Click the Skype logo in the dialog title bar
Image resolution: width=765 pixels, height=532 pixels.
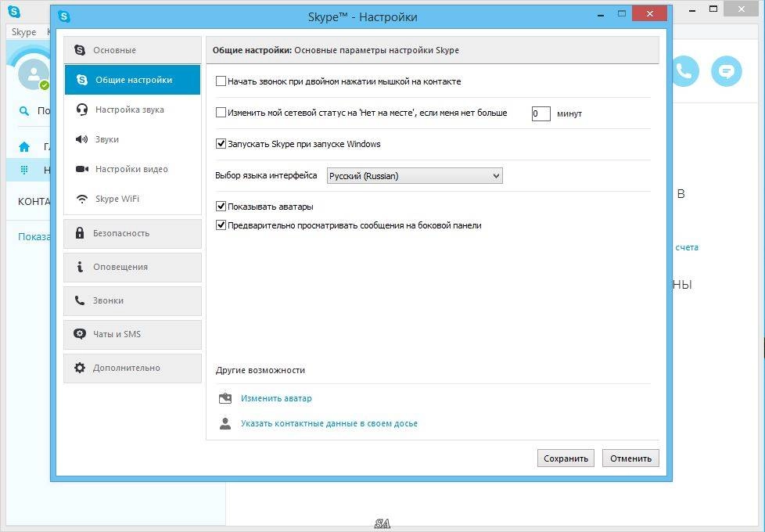(64, 16)
